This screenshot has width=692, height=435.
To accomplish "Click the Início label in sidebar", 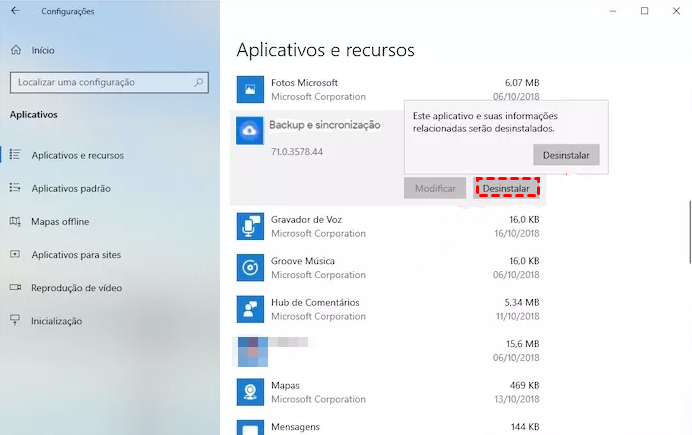I will pos(43,50).
